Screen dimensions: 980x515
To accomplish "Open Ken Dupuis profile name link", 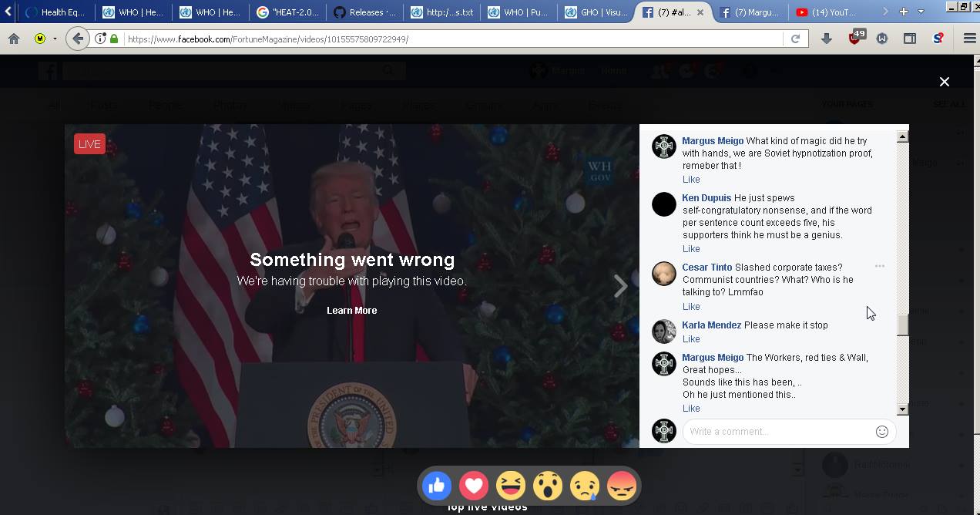I will point(706,198).
